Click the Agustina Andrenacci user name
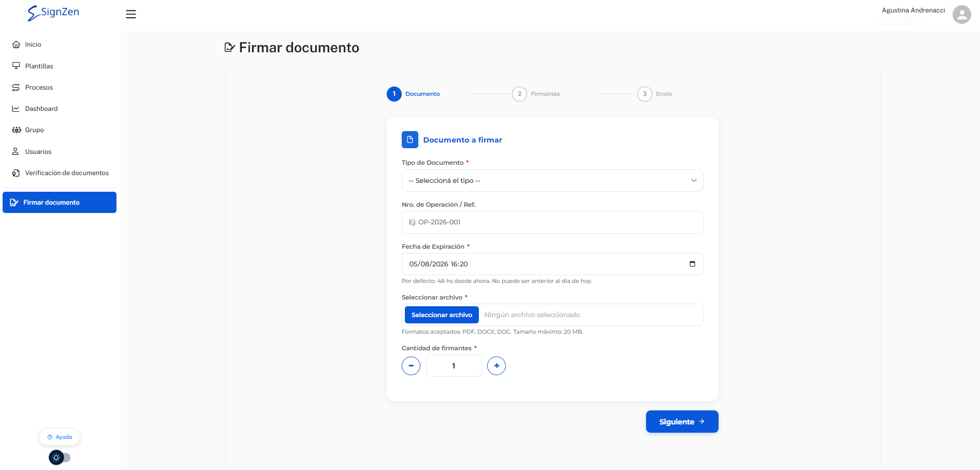980x470 pixels. click(913, 10)
